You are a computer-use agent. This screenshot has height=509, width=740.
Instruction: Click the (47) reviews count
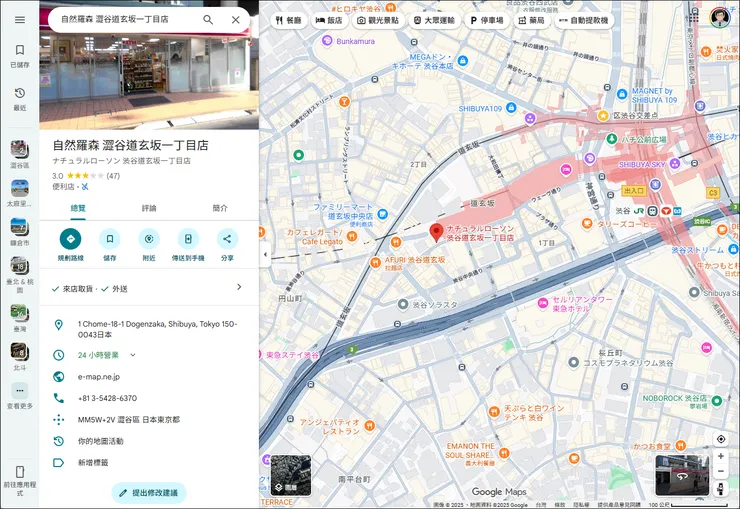[113, 176]
